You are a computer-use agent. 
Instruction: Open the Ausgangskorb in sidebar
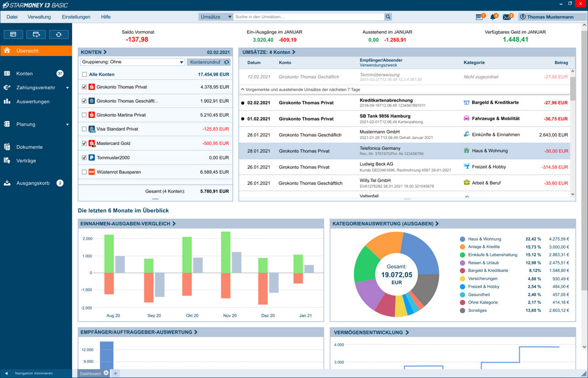(x=33, y=183)
